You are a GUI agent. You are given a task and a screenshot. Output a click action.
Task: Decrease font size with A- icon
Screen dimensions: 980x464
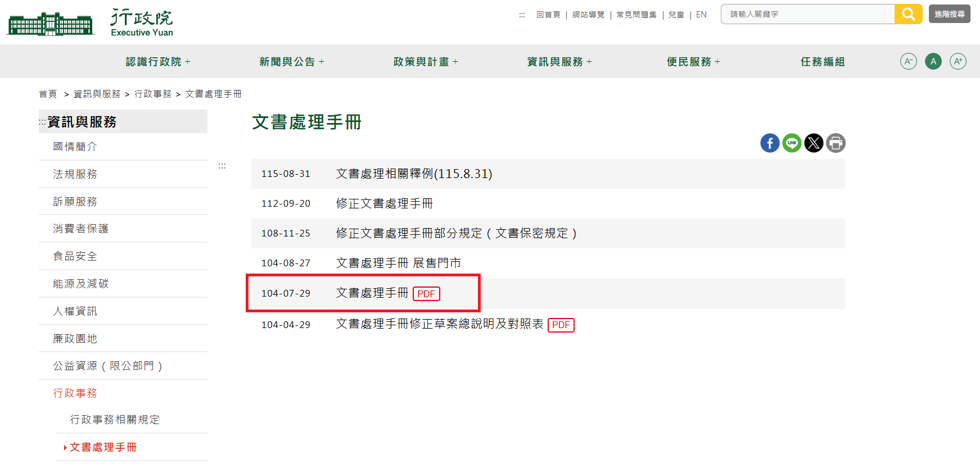[909, 61]
